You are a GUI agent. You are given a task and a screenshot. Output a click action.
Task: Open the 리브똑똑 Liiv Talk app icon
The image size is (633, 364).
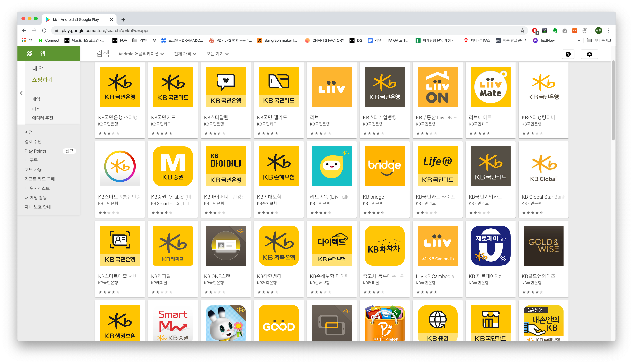tap(332, 166)
